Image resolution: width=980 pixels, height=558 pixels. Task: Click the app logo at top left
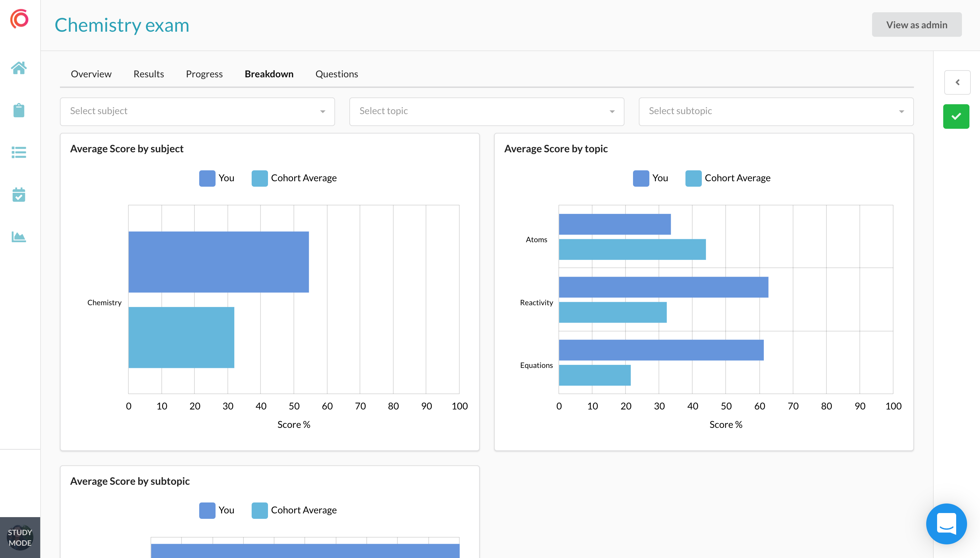pos(19,18)
